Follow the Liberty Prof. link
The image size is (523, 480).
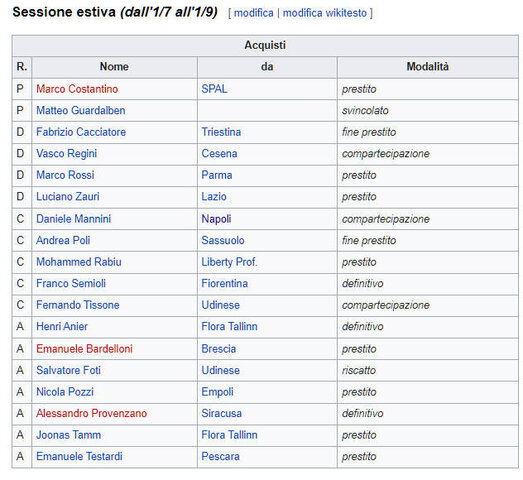(229, 262)
